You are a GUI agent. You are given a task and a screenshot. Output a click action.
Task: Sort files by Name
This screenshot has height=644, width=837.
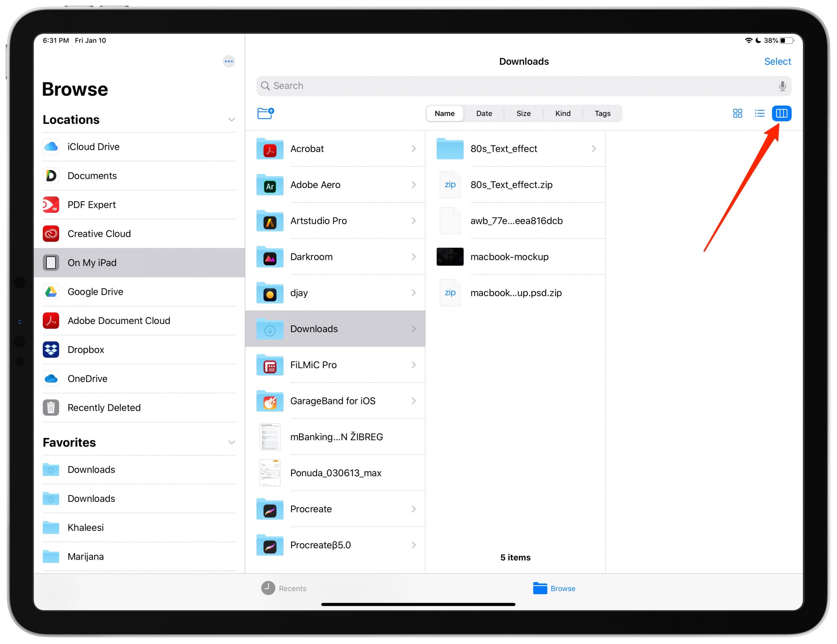(444, 113)
